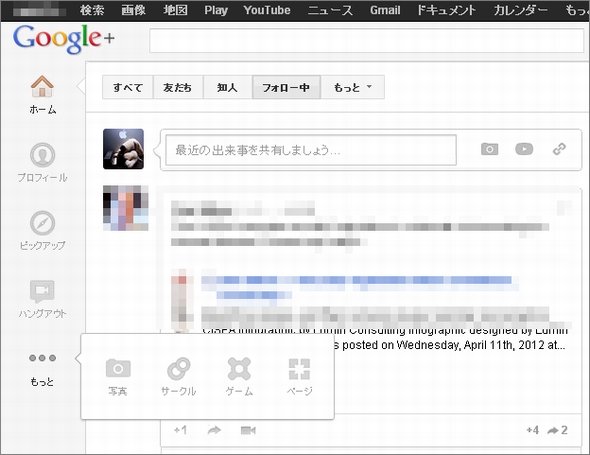Open the poster's pixelated avatar
This screenshot has width=590, height=455.
tap(126, 208)
